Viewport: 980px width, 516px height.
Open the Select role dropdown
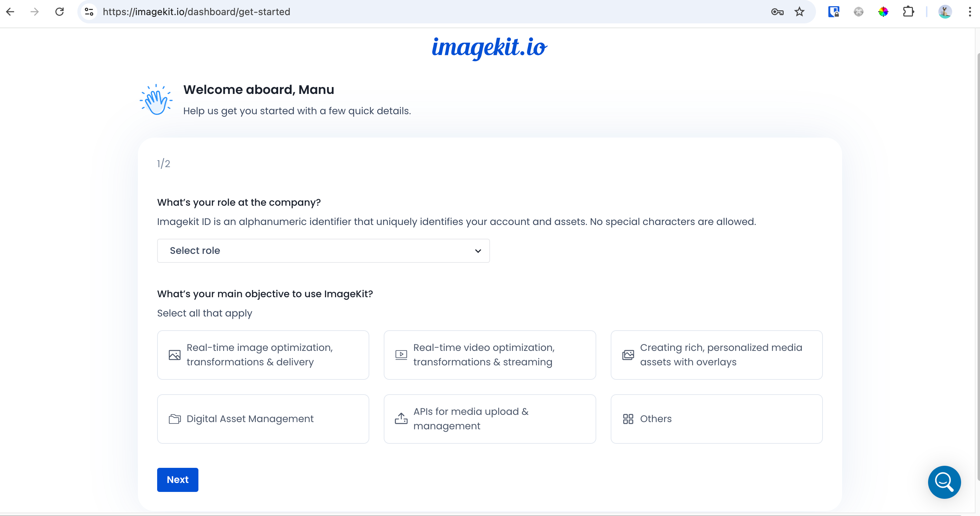[323, 250]
